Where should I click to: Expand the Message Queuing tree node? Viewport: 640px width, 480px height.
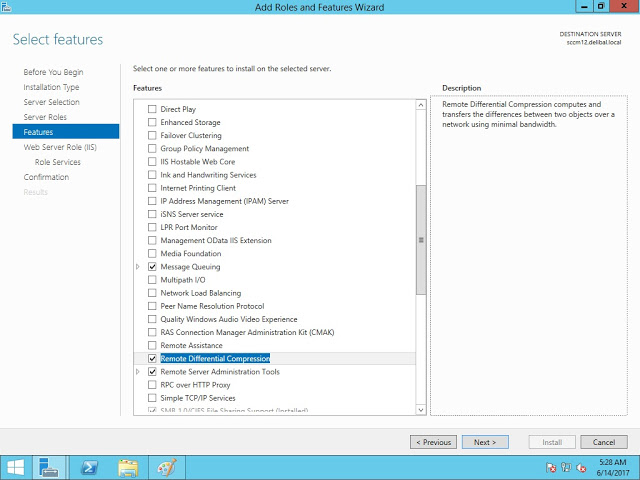(x=139, y=267)
